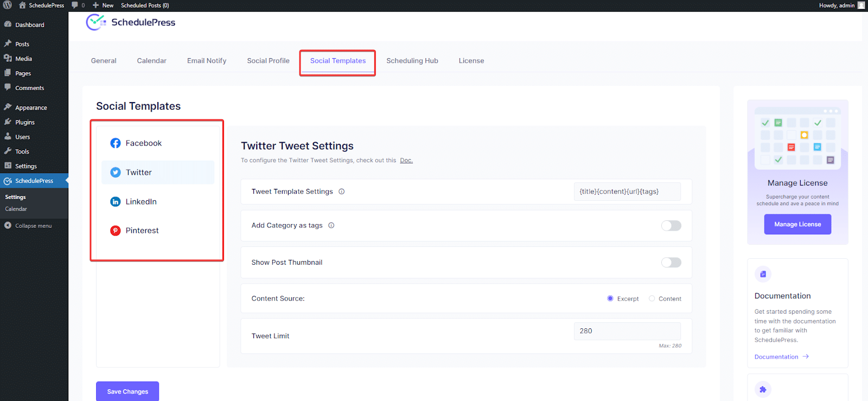The height and width of the screenshot is (401, 868).
Task: Select the Social Templates tab
Action: pyautogui.click(x=338, y=61)
